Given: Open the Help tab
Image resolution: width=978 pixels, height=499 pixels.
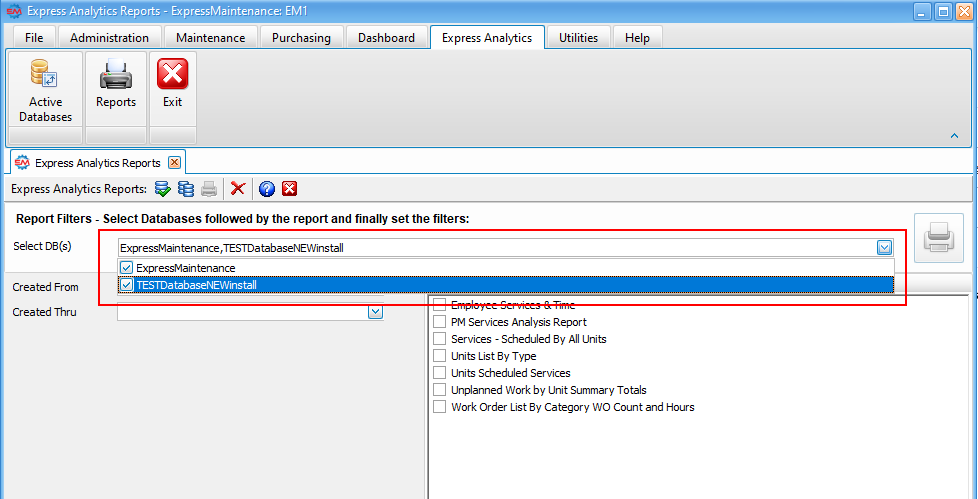Looking at the screenshot, I should point(637,37).
